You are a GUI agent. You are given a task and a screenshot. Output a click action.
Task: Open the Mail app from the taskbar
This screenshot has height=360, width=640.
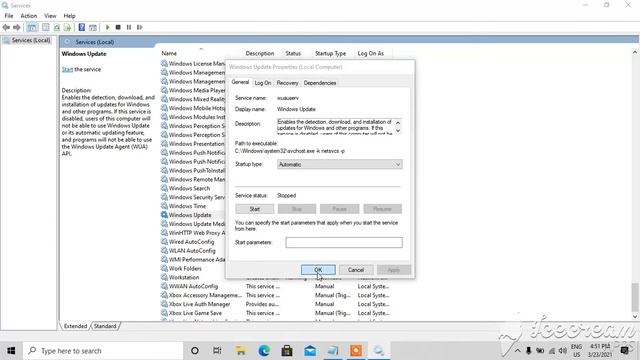point(310,351)
